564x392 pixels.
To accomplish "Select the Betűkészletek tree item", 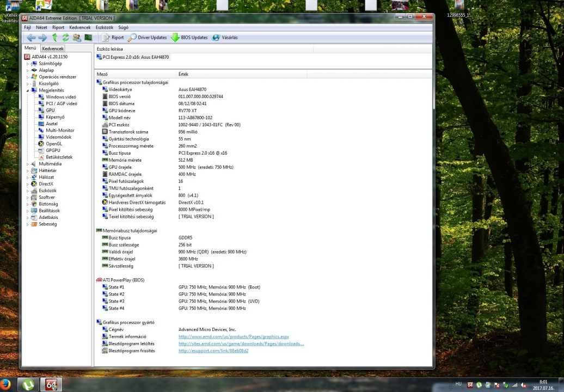I will (x=59, y=157).
